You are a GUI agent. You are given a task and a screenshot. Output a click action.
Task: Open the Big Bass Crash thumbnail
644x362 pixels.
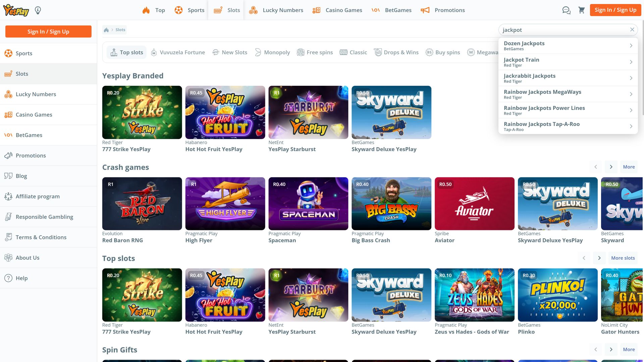point(391,203)
